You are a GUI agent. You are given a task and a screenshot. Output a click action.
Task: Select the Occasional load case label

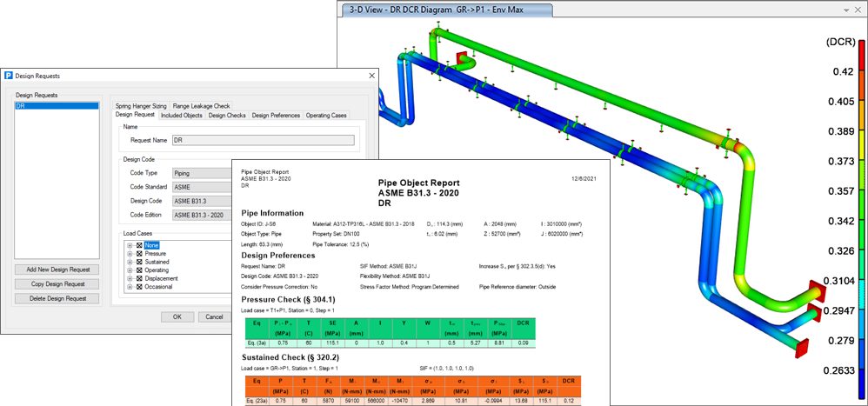point(158,287)
